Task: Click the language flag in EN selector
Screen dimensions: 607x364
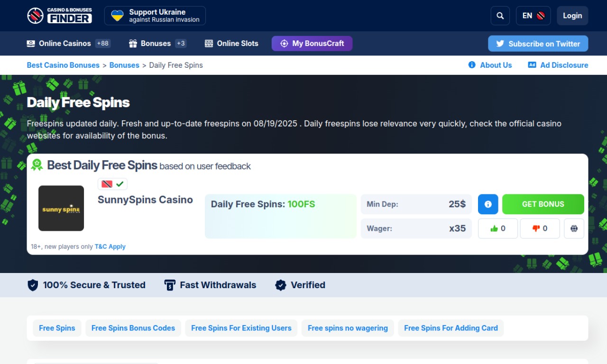Action: point(541,16)
